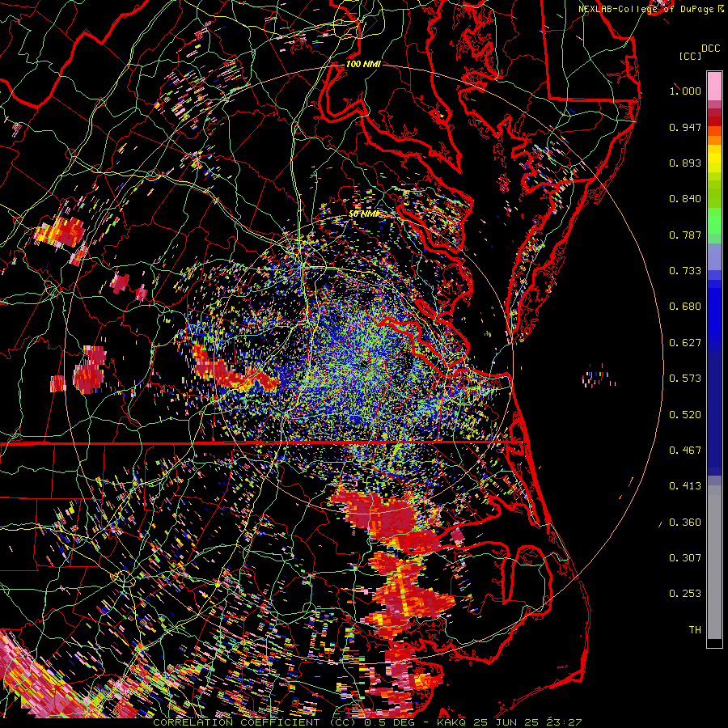Click the 0.893 scale value

pyautogui.click(x=685, y=163)
